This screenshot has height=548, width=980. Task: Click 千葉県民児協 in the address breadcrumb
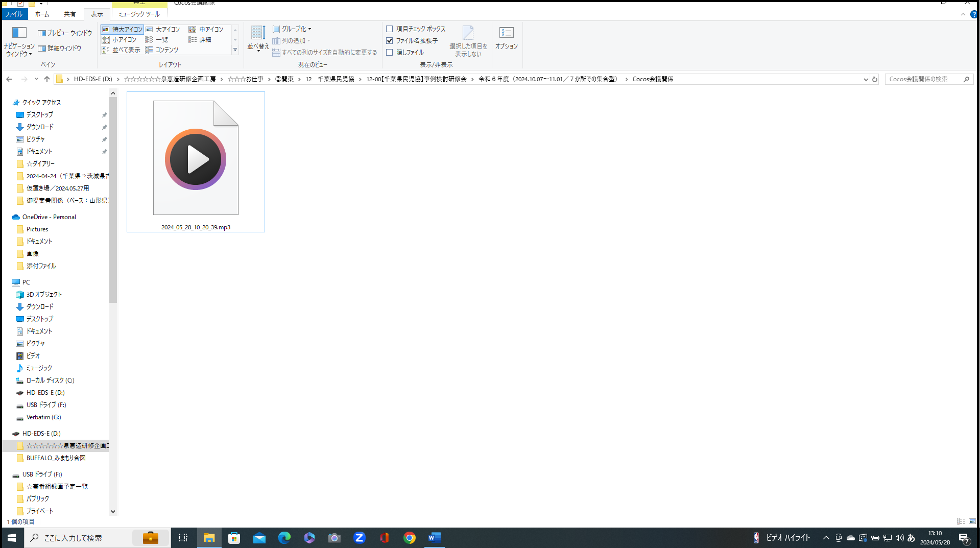point(336,79)
